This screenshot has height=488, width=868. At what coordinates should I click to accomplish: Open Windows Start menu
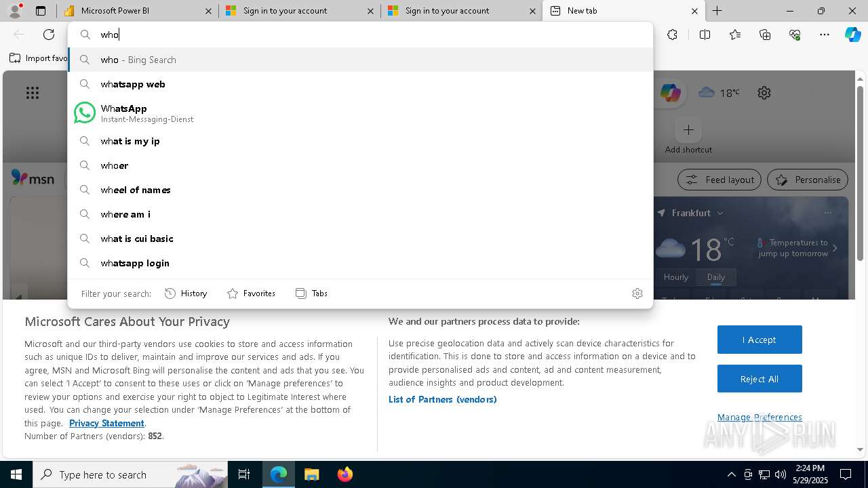point(16,474)
